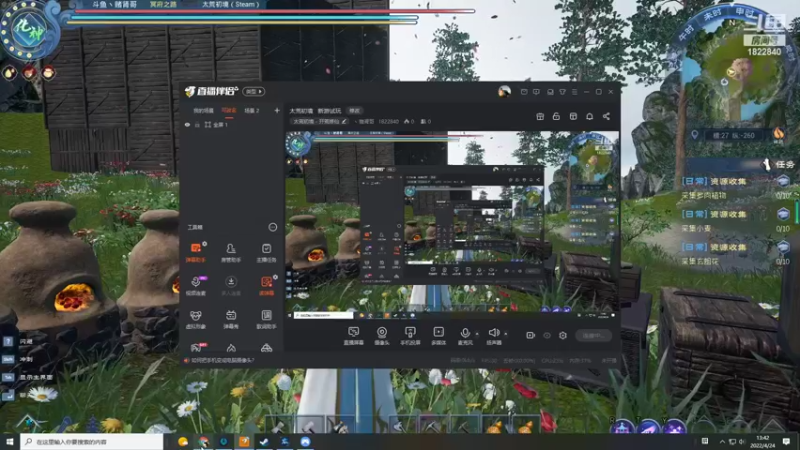Toggle visibility eye of 全屏 1 source
Viewport: 800px width, 450px height.
(187, 124)
